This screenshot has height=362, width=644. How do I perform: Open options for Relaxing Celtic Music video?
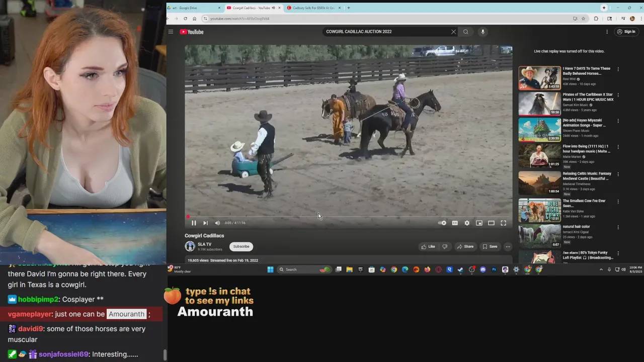point(618,174)
